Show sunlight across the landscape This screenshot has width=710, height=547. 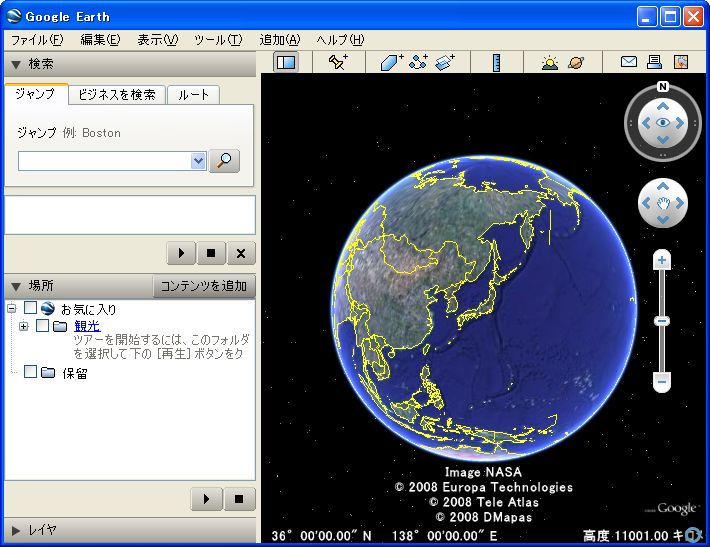[x=550, y=62]
